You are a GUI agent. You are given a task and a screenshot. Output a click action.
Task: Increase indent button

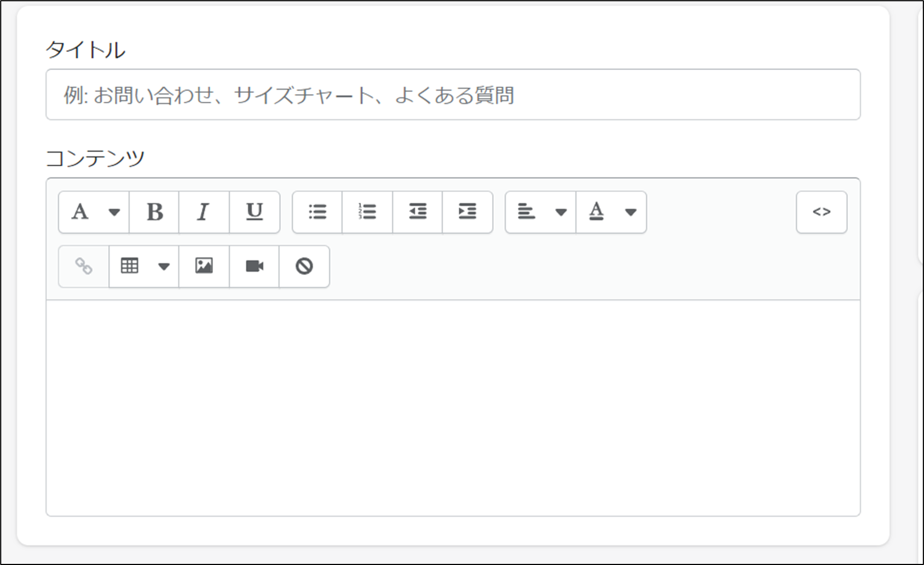(467, 212)
